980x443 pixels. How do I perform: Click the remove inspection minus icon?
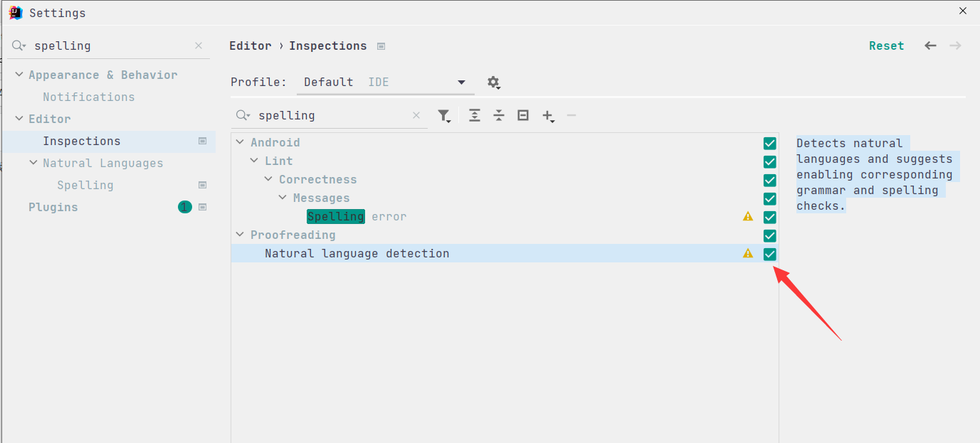click(x=571, y=115)
